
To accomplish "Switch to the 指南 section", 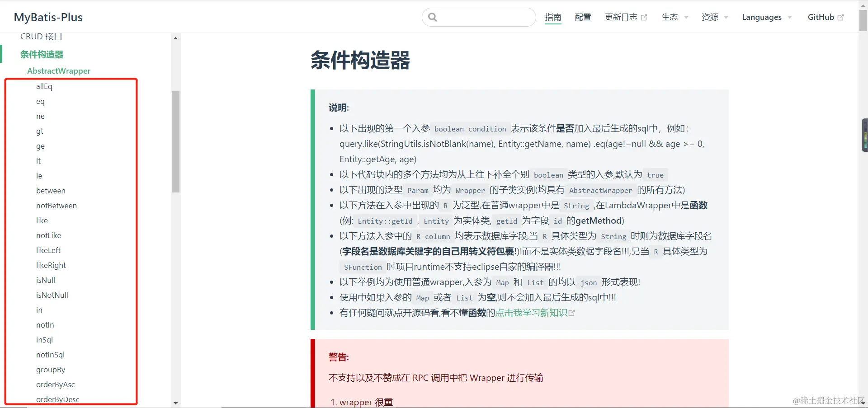I will pyautogui.click(x=553, y=17).
